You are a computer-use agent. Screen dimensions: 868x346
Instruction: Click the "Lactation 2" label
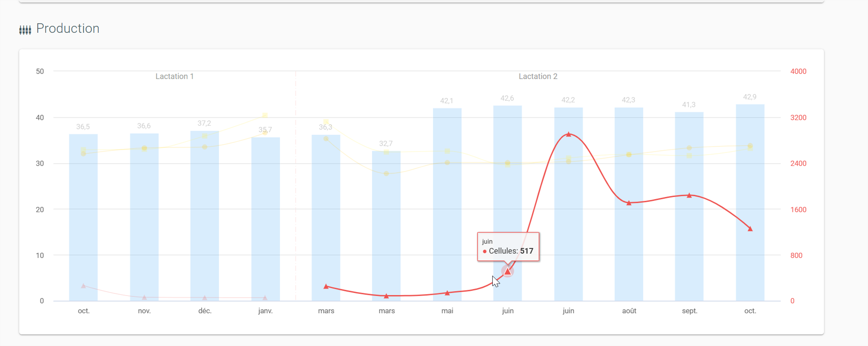point(538,76)
